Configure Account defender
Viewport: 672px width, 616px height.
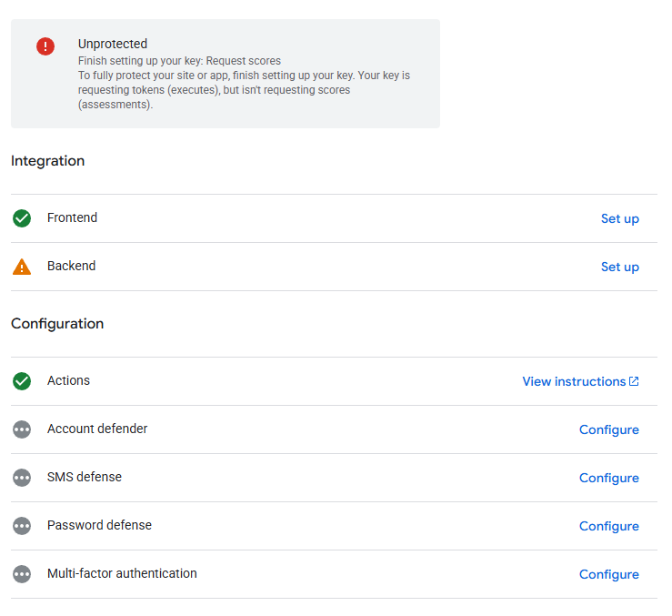pyautogui.click(x=608, y=429)
